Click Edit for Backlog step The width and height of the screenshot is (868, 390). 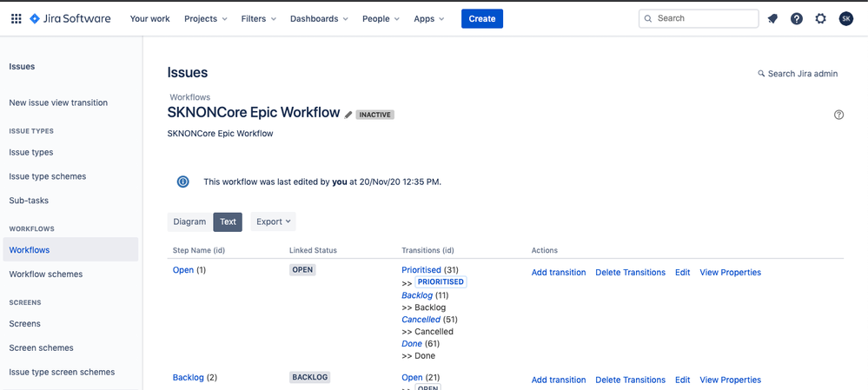[683, 380]
